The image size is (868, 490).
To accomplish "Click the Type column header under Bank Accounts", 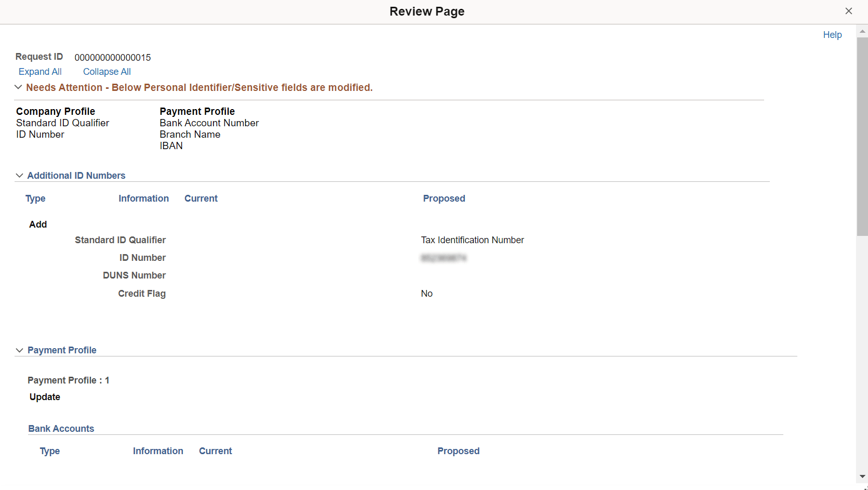I will tap(49, 451).
